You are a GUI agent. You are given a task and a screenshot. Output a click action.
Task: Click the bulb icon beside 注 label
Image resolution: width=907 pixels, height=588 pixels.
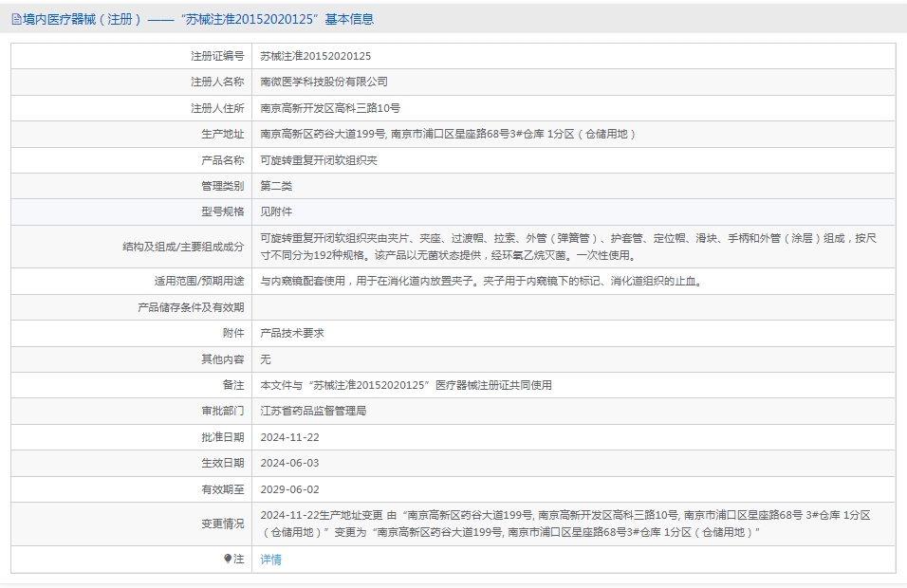[x=228, y=560]
